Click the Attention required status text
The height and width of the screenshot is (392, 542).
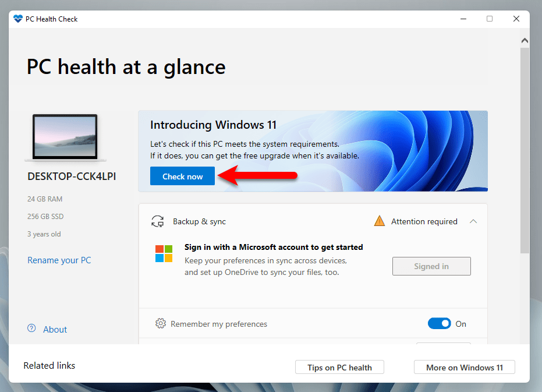click(424, 221)
